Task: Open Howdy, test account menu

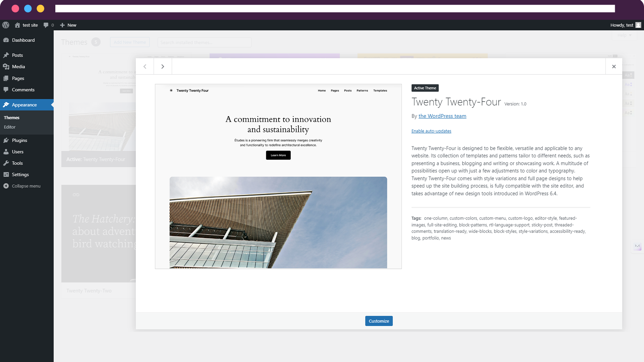Action: pyautogui.click(x=626, y=25)
